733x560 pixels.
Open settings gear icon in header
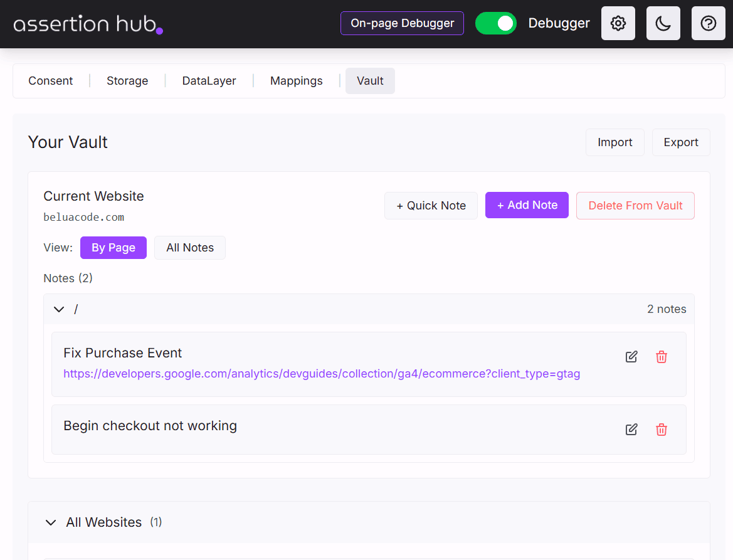pos(618,24)
